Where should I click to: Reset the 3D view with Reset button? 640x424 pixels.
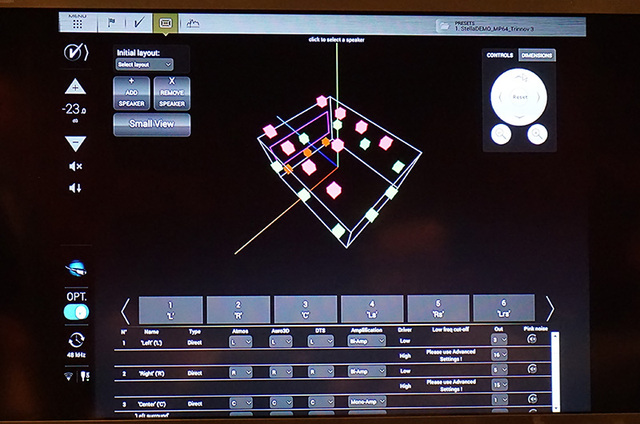pyautogui.click(x=520, y=97)
